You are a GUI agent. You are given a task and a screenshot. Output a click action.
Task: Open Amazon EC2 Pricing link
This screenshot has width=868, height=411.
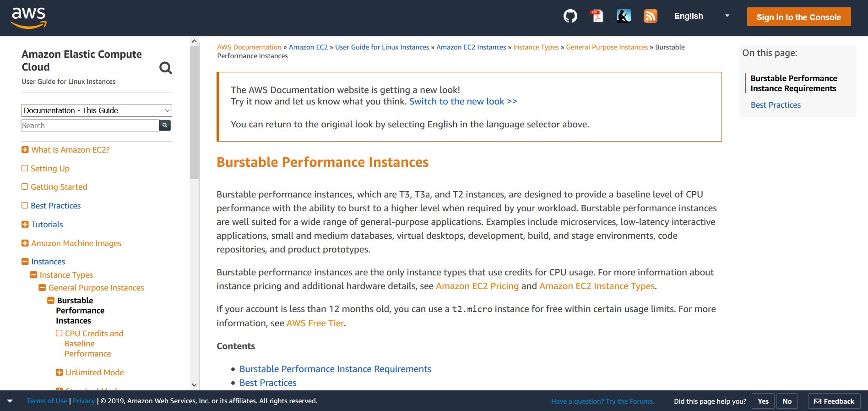pyautogui.click(x=477, y=286)
